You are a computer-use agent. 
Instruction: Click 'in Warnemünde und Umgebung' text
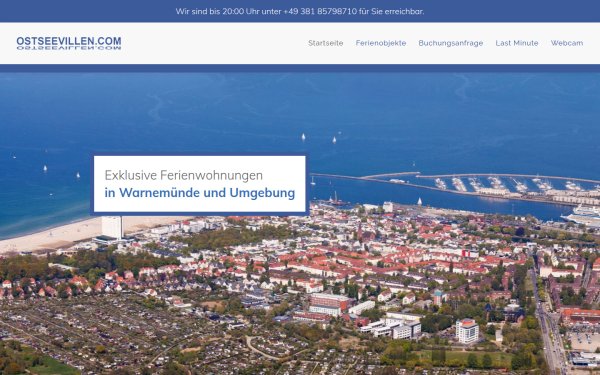coord(200,192)
